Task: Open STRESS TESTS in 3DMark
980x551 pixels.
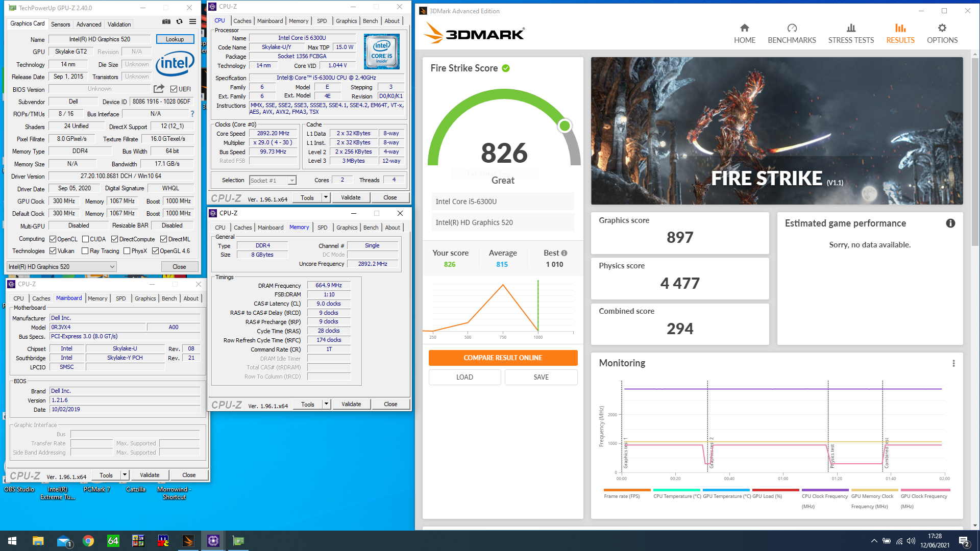Action: 851,34
